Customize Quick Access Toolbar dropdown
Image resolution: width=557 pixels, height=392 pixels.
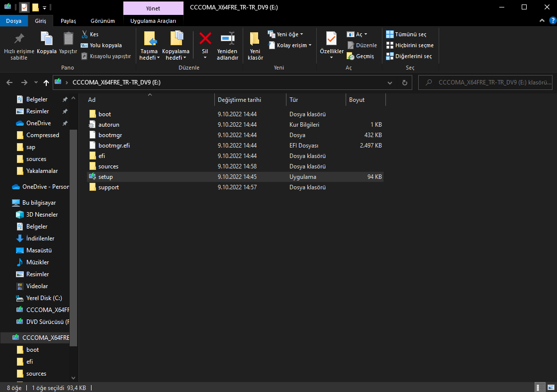click(x=44, y=7)
